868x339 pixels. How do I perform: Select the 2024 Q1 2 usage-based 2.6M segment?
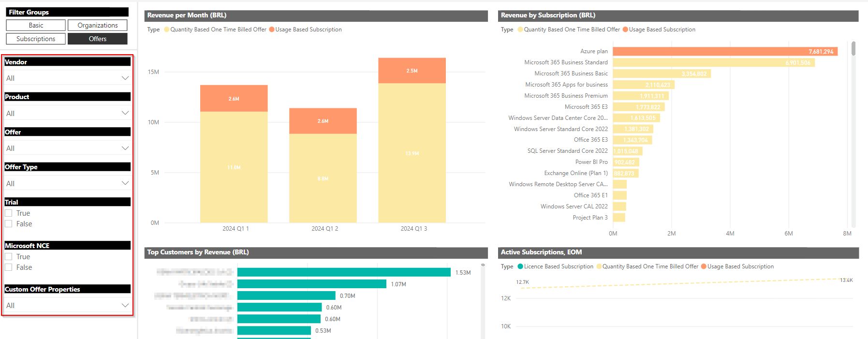click(323, 121)
